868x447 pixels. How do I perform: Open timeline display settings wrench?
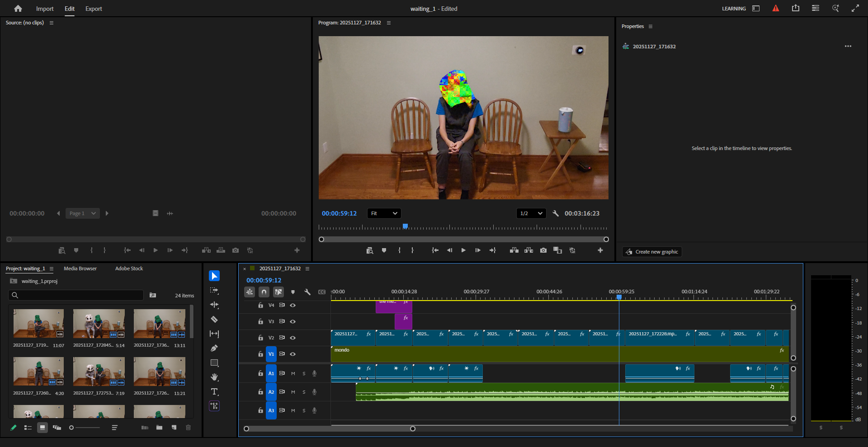point(307,292)
